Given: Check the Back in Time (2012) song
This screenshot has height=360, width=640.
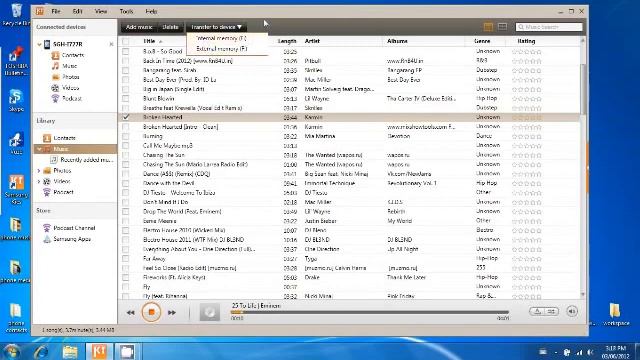Looking at the screenshot, I should click(126, 61).
